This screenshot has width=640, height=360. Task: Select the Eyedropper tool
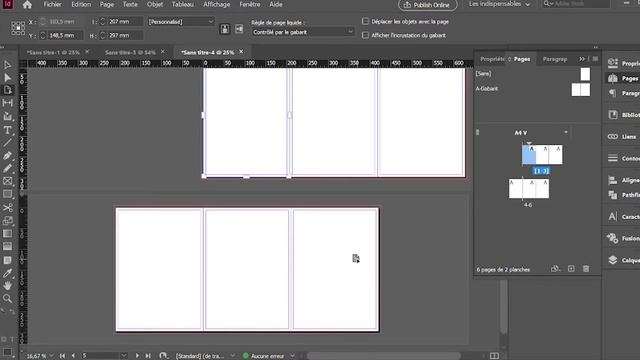pyautogui.click(x=7, y=273)
